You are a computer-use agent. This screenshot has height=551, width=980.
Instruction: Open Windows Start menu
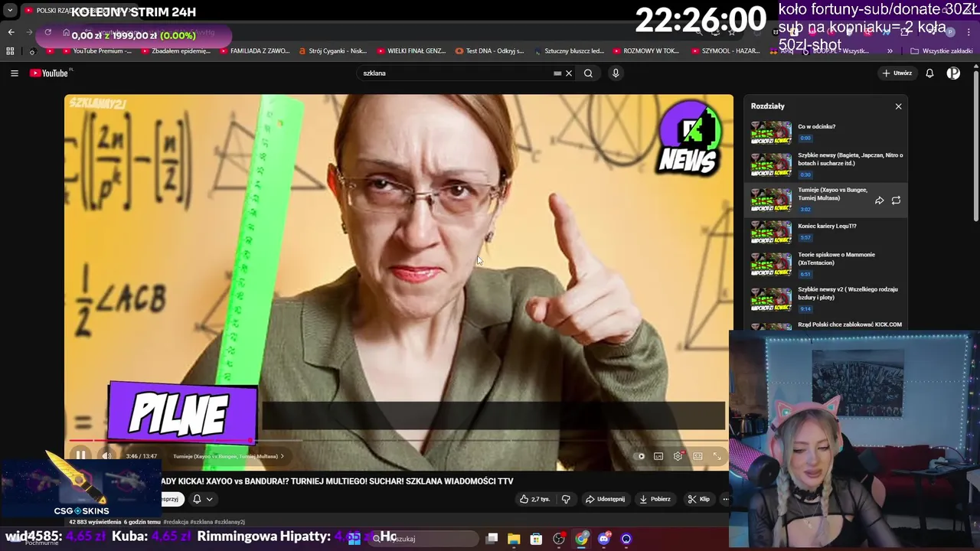click(354, 539)
